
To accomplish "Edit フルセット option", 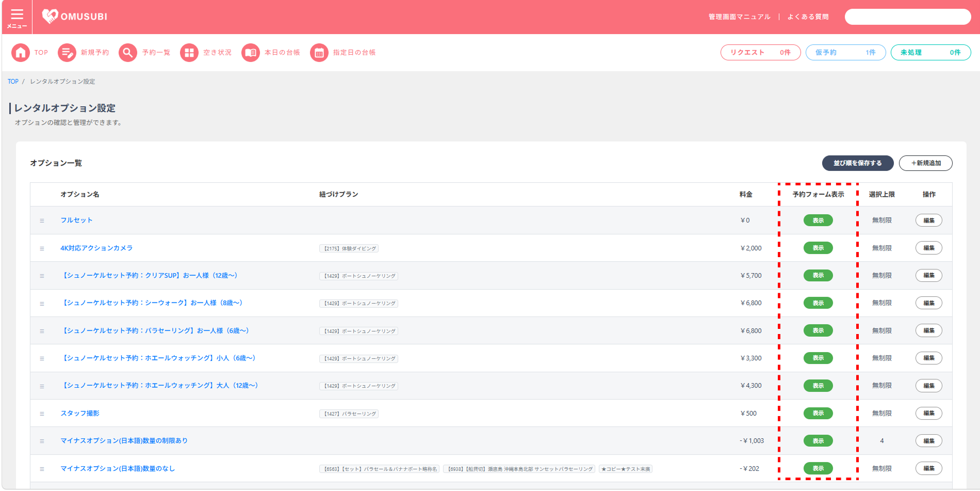I will (928, 220).
